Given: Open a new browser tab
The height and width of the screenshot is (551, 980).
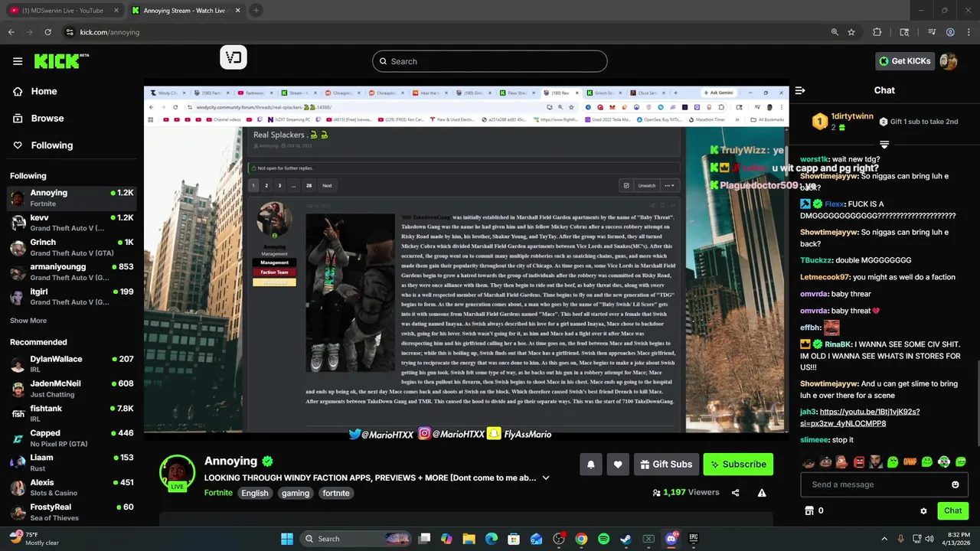Looking at the screenshot, I should click(256, 10).
